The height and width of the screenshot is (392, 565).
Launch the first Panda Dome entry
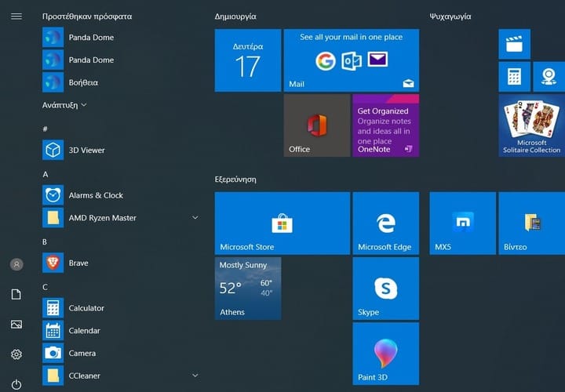122,37
